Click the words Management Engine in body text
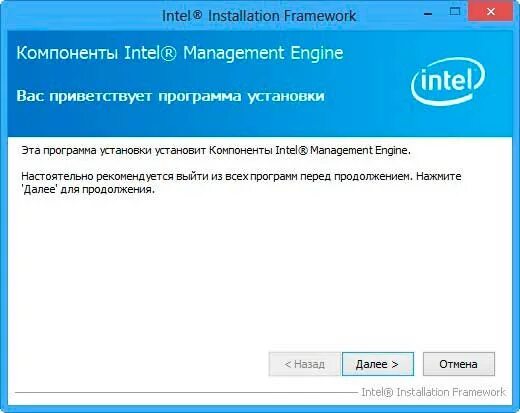 click(x=359, y=150)
